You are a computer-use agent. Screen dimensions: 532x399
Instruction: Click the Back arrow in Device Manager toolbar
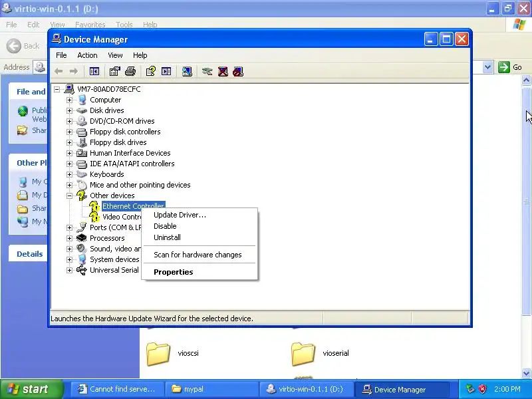coord(59,71)
